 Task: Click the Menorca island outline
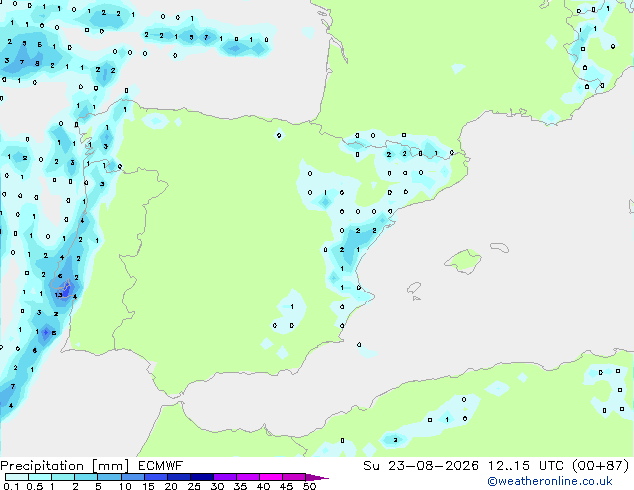click(x=499, y=247)
